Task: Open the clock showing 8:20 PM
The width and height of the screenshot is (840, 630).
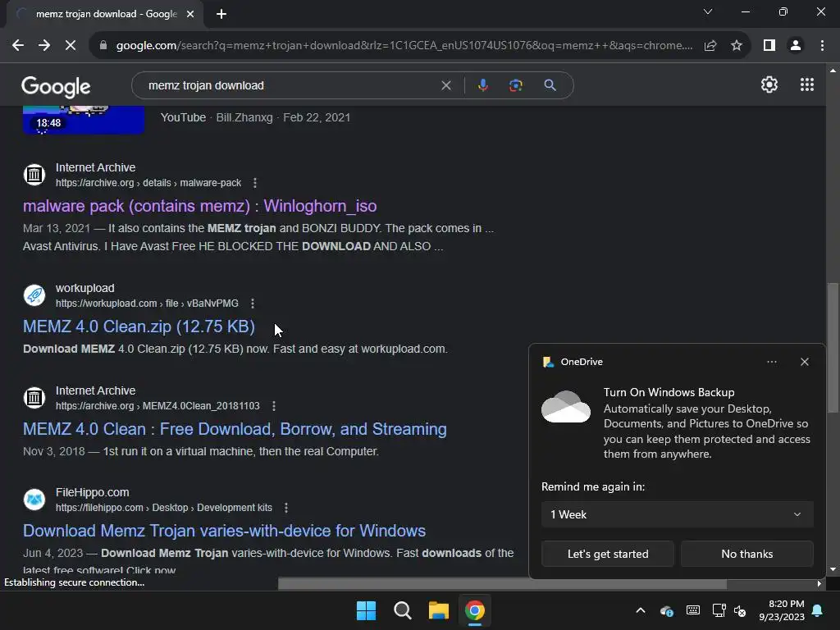Action: click(782, 610)
